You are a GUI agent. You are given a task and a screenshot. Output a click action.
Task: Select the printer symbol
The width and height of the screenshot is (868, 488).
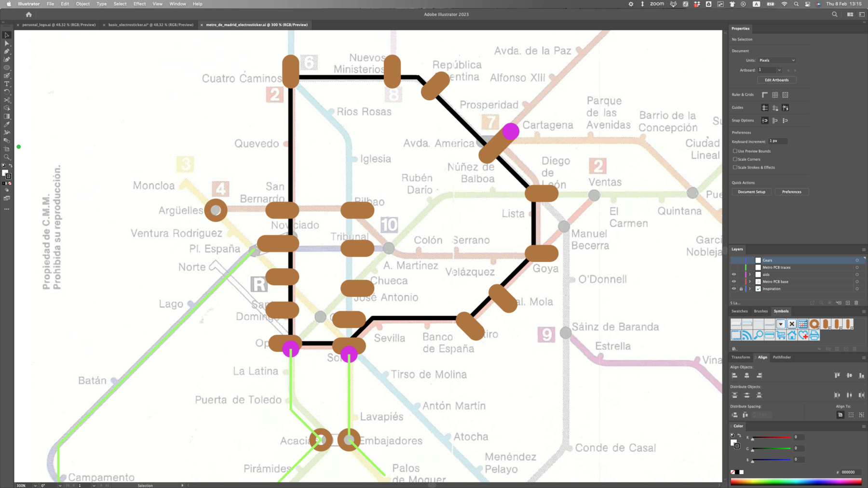[814, 335]
